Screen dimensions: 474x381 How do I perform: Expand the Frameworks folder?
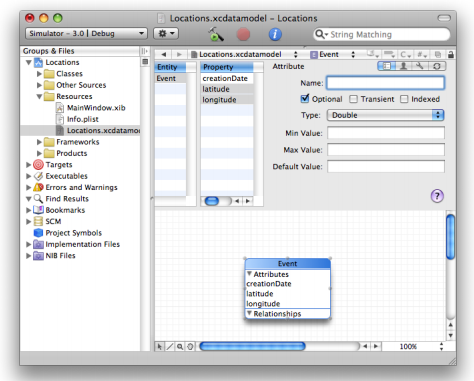[39, 142]
